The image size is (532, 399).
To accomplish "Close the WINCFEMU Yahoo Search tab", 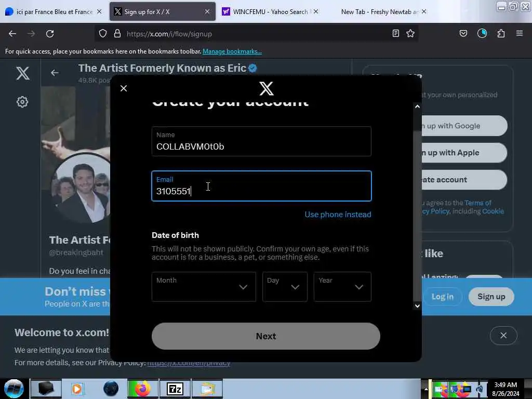I will tap(316, 11).
